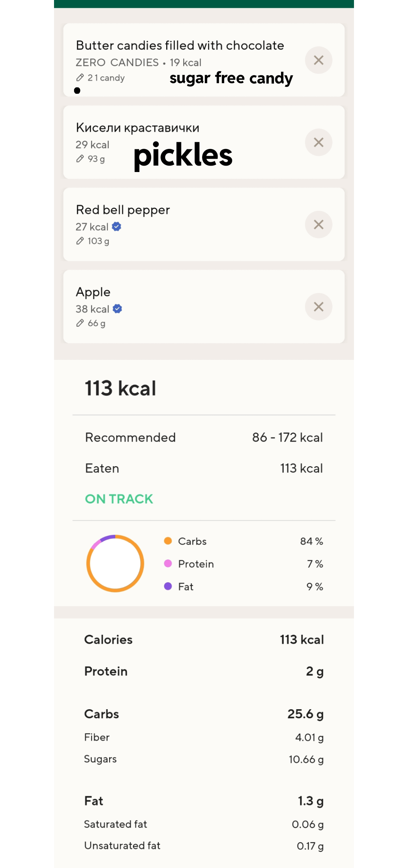This screenshot has width=408, height=868.
Task: Open the Red bell pepper item
Action: coord(123,210)
